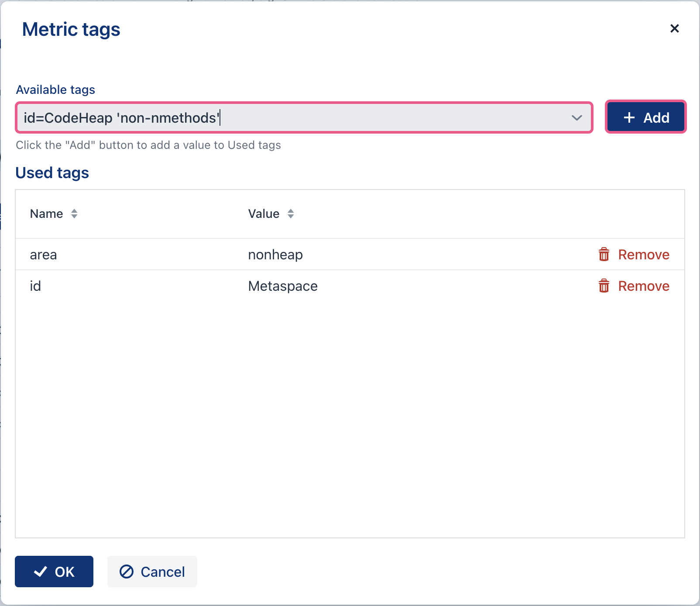Click the cancel circle icon on the Cancel button
The height and width of the screenshot is (606, 700).
126,572
